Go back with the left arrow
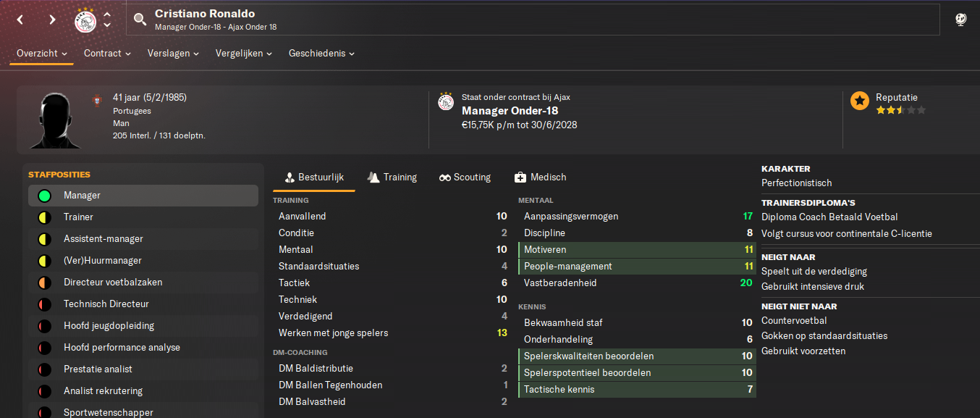This screenshot has height=418, width=980. pyautogui.click(x=20, y=20)
